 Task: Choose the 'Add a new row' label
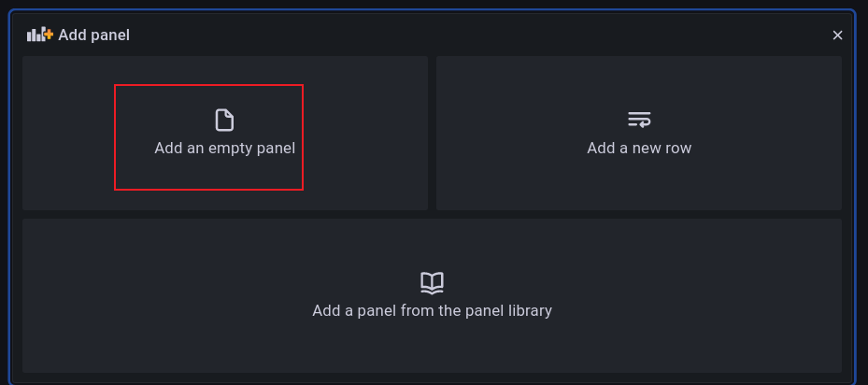pos(639,148)
